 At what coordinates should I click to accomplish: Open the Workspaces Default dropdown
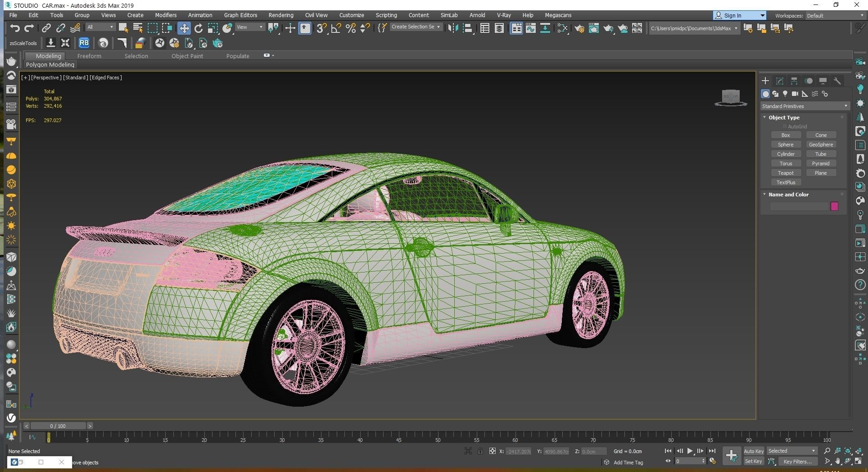pos(835,15)
